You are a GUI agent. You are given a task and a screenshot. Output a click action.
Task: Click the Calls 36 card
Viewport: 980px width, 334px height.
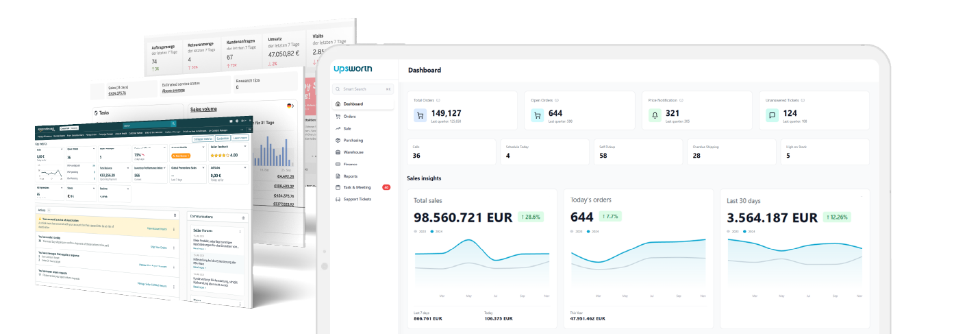pos(451,152)
